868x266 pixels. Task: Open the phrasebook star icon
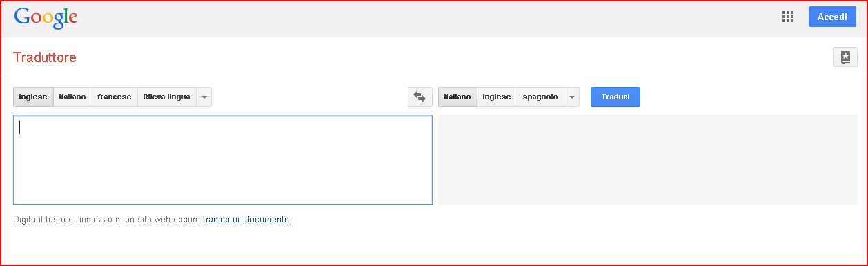coord(845,57)
